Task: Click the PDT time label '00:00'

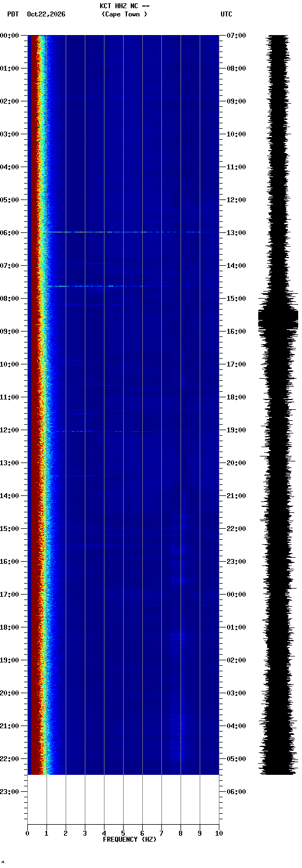Action: tap(9, 36)
